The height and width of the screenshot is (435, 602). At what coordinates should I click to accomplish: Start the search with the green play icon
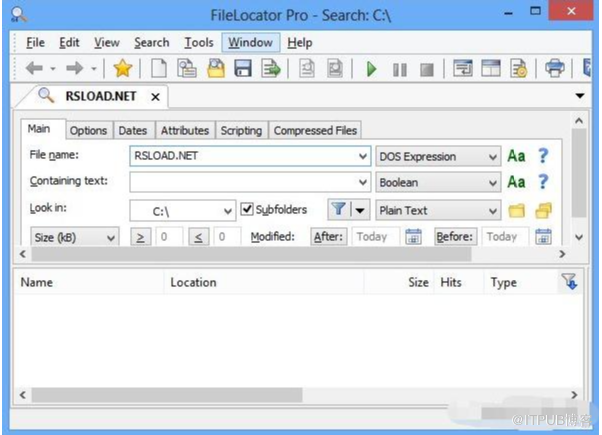(371, 69)
